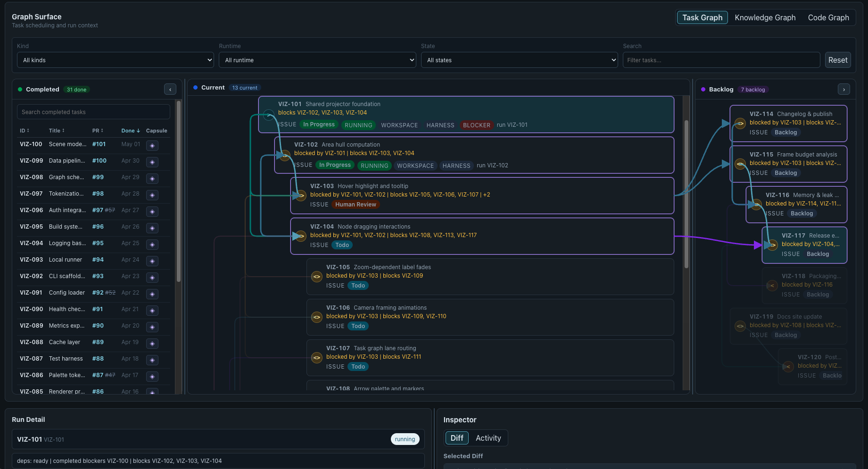This screenshot has width=868, height=469.
Task: Switch to Code Graph tab
Action: pos(828,17)
